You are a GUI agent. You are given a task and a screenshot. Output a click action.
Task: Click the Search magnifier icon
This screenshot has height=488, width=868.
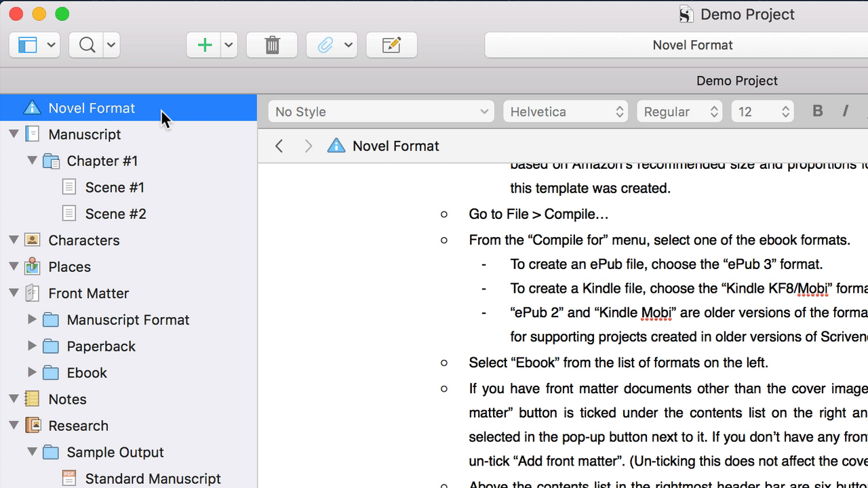click(x=87, y=45)
